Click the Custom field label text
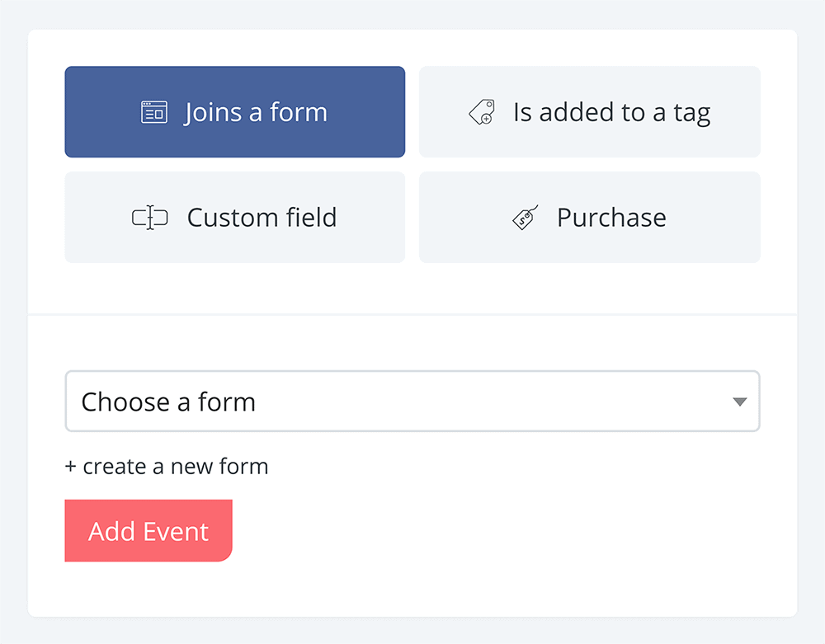Image resolution: width=825 pixels, height=644 pixels. click(x=262, y=217)
